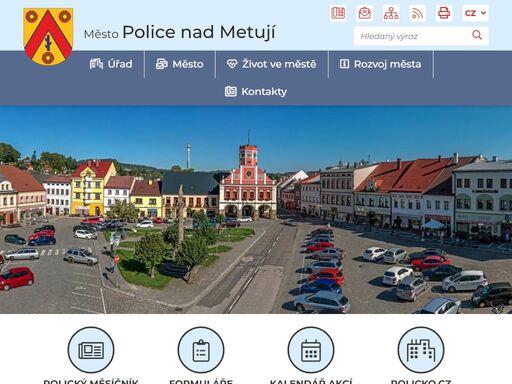Open the Kontakty menu item

[x=256, y=91]
